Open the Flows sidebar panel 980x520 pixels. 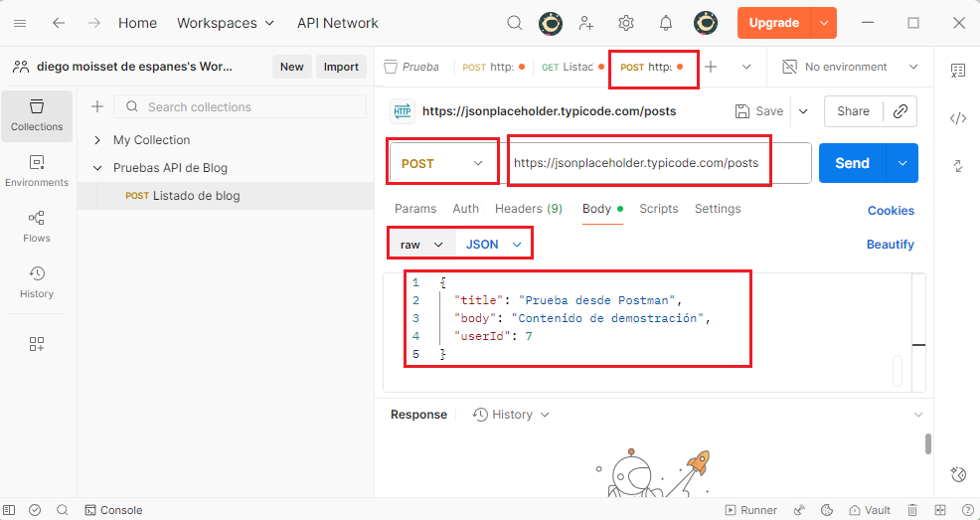[x=37, y=226]
